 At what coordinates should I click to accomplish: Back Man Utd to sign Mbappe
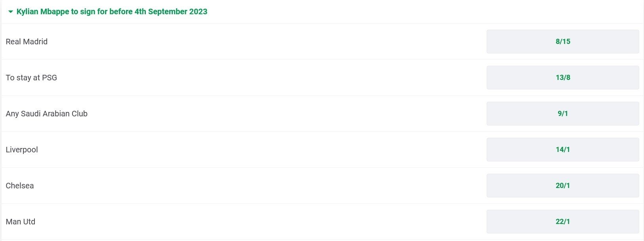pyautogui.click(x=562, y=222)
